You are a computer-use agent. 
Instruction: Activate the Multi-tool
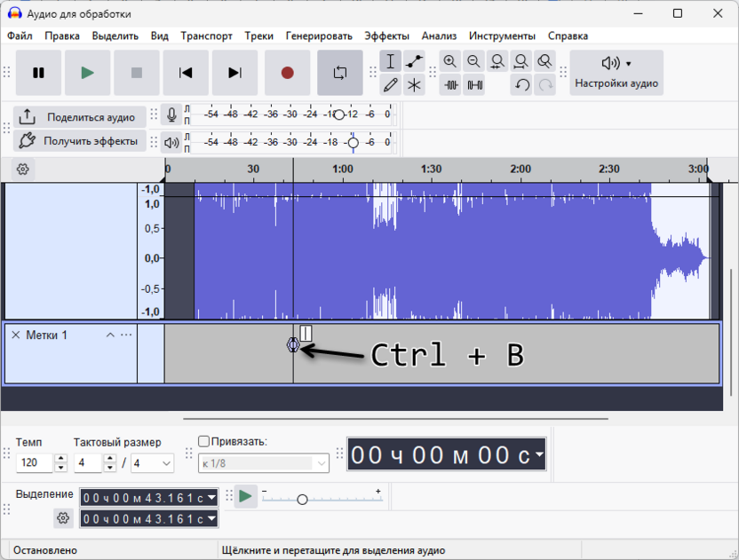point(412,86)
